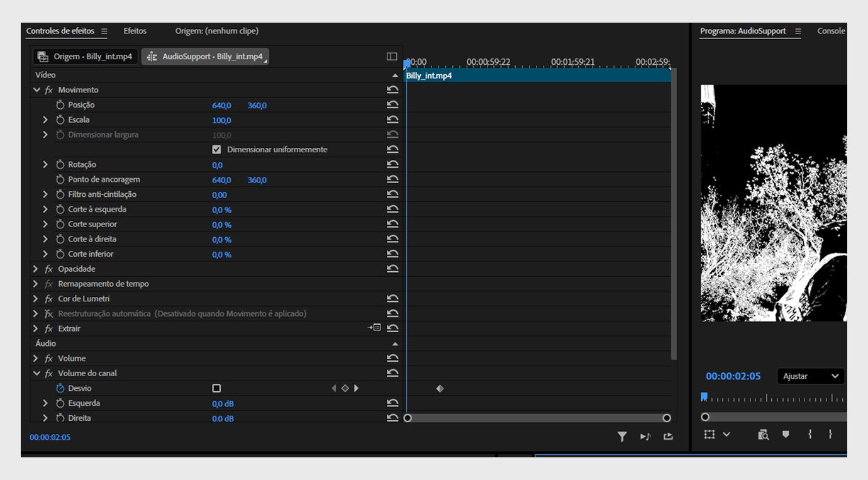Toggle the Volume do canal fx switch
The width and height of the screenshot is (868, 480).
click(49, 374)
